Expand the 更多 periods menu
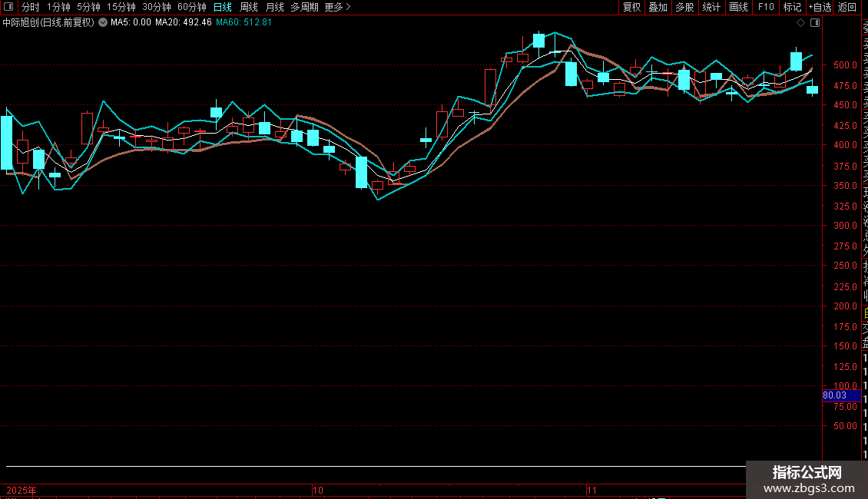The width and height of the screenshot is (868, 499). (338, 7)
